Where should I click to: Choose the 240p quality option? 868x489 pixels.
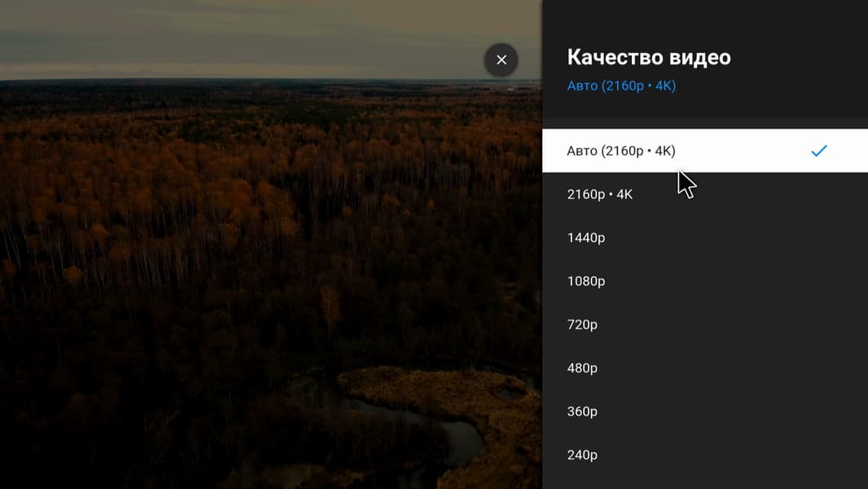click(x=582, y=455)
